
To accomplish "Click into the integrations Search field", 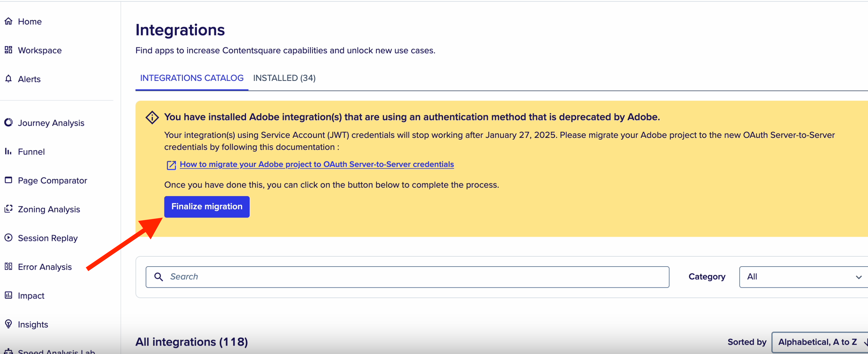I will pos(407,277).
